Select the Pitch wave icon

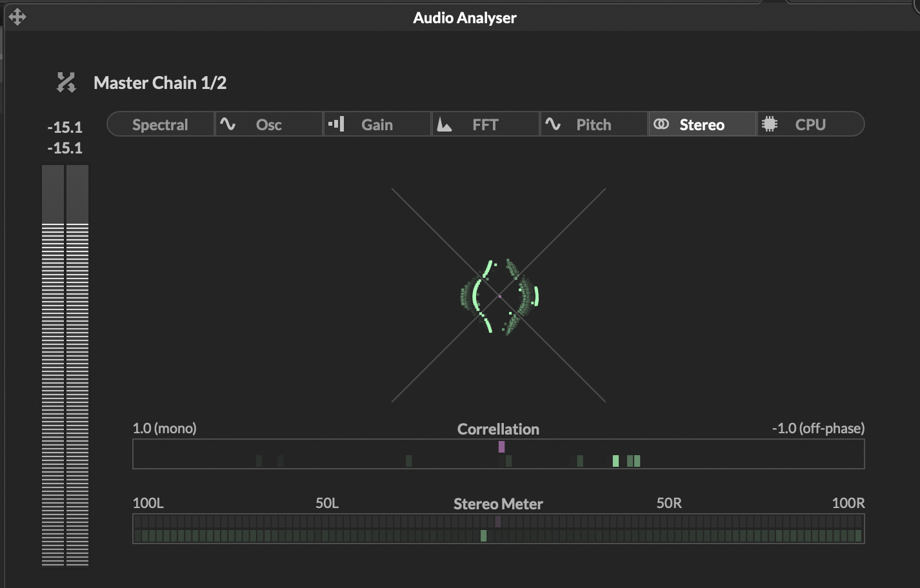[554, 124]
